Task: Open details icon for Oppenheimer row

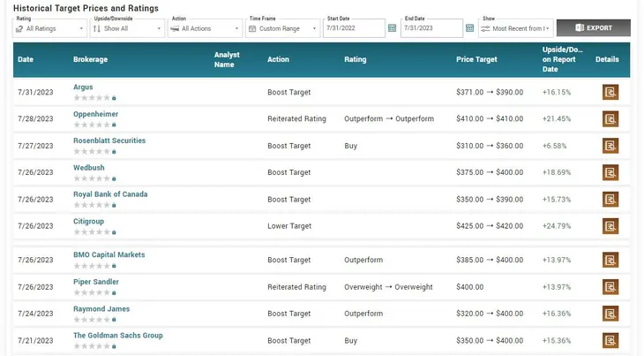Action: click(610, 118)
